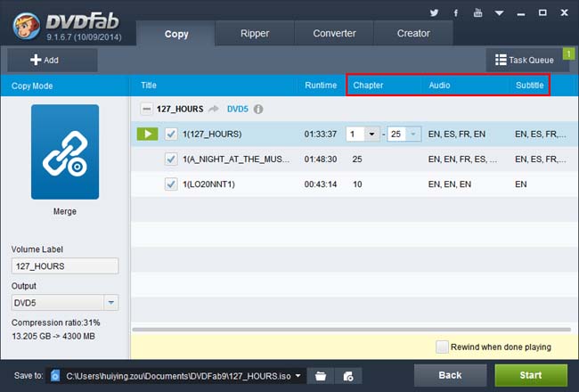This screenshot has height=392, width=579.
Task: Open the end chapter dropdown showing 25
Action: pos(413,134)
